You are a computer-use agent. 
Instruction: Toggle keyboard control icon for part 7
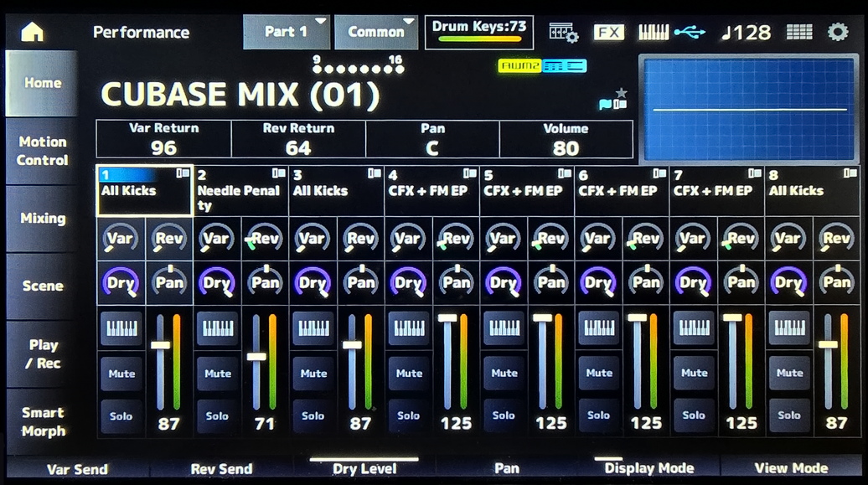coord(694,328)
